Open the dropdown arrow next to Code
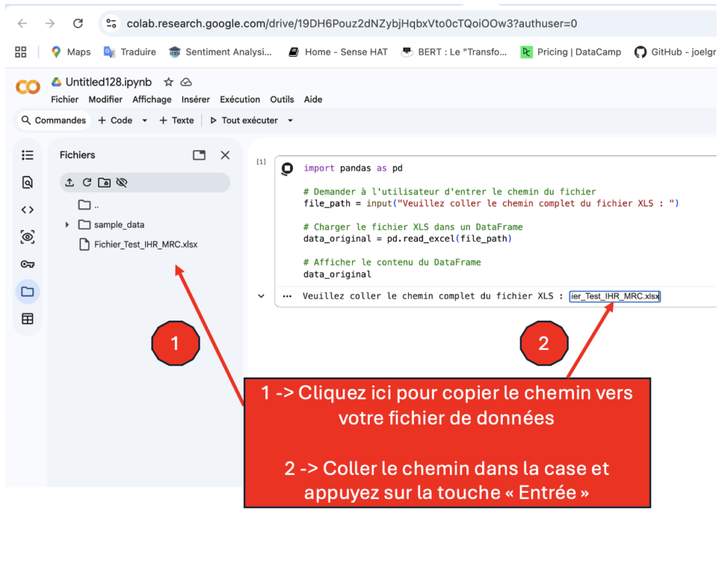The height and width of the screenshot is (561, 728). pos(144,121)
